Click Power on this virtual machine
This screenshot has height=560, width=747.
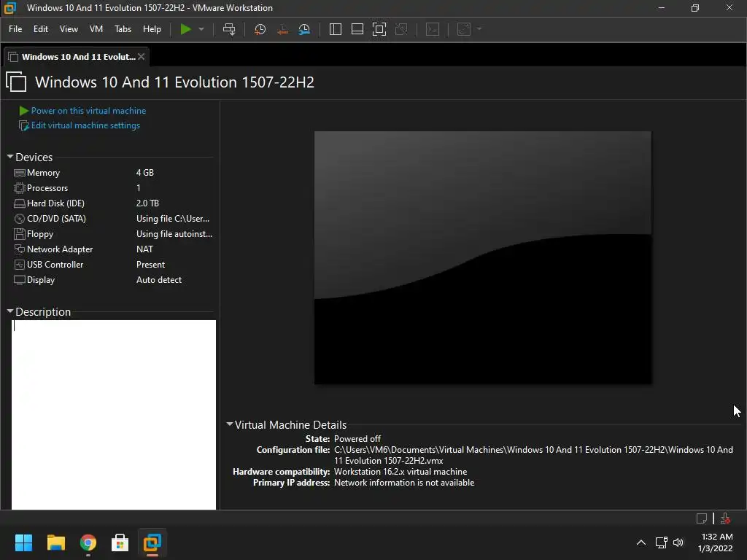coord(88,111)
